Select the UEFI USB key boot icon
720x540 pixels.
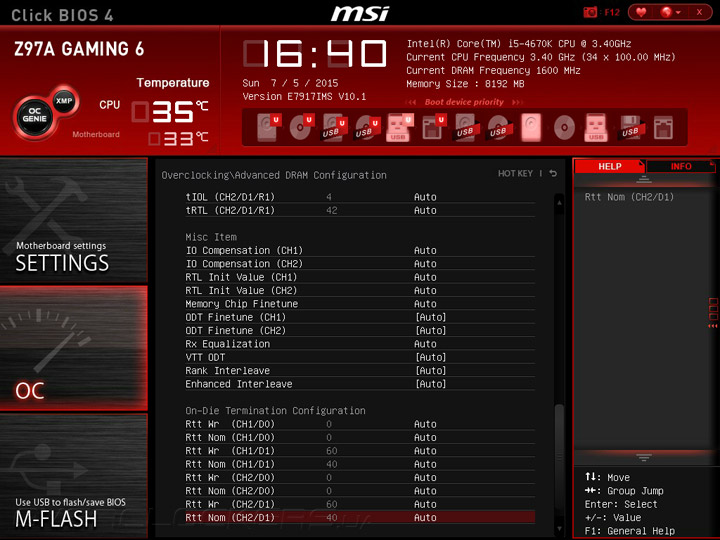point(399,127)
